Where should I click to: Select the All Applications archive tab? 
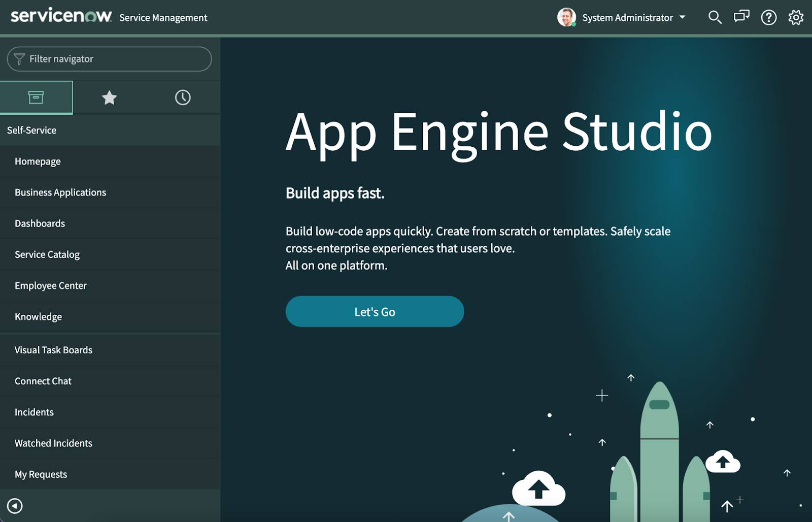[x=36, y=97]
